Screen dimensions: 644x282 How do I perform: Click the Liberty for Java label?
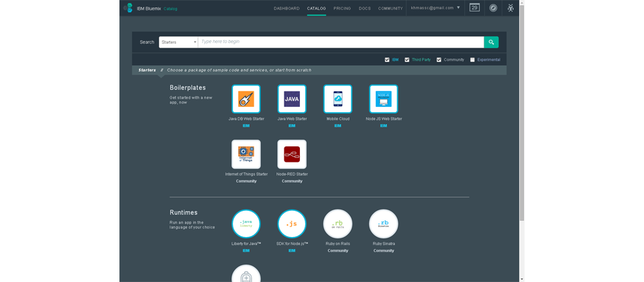point(246,244)
